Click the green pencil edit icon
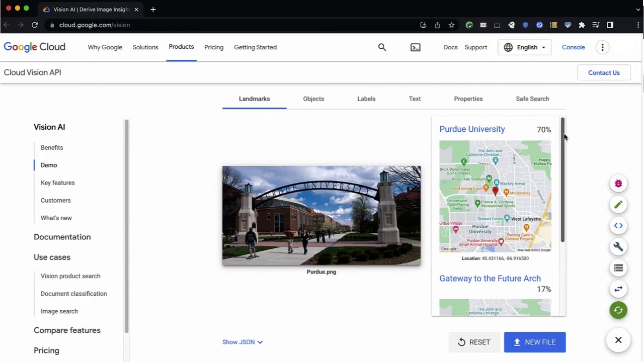Viewport: 644px width, 362px height. pyautogui.click(x=618, y=205)
